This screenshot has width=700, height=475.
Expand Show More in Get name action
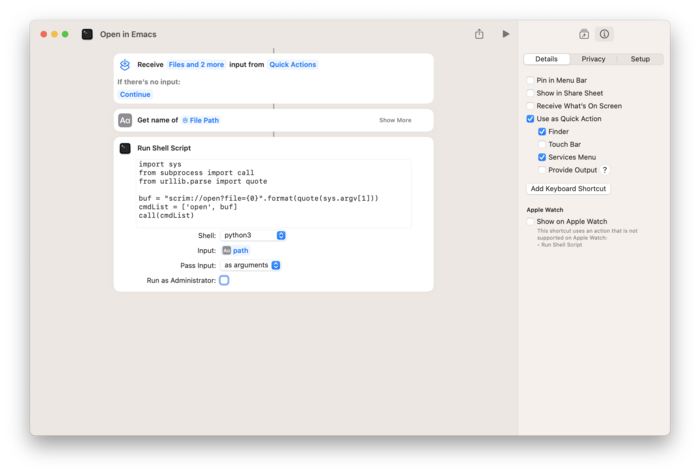click(x=395, y=121)
